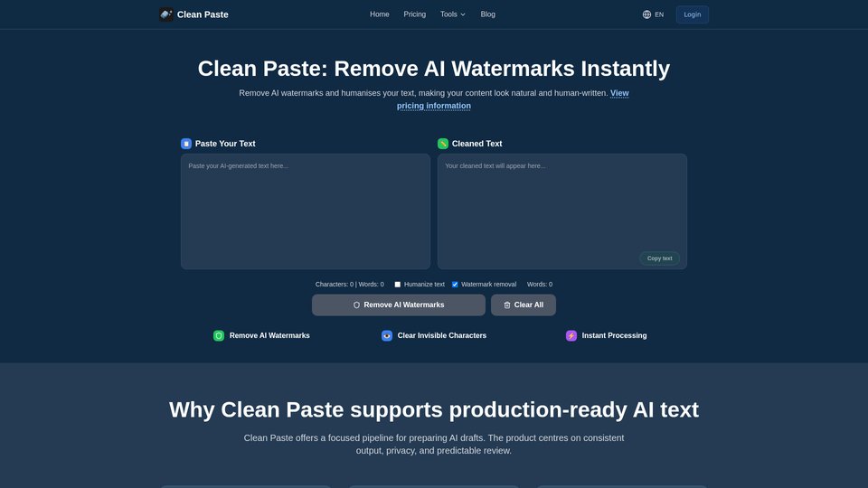Click inside the cleaned text output area
This screenshot has width=868, height=488.
click(x=562, y=211)
